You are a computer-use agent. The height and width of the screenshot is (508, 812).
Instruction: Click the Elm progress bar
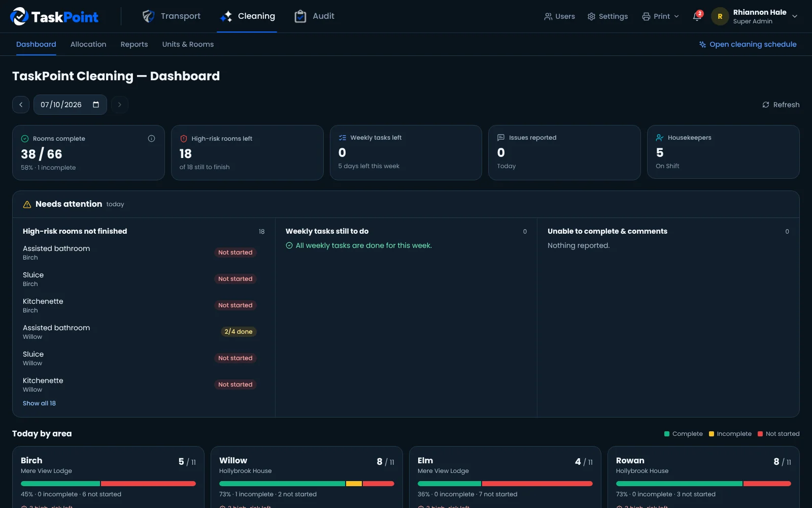[x=505, y=484]
